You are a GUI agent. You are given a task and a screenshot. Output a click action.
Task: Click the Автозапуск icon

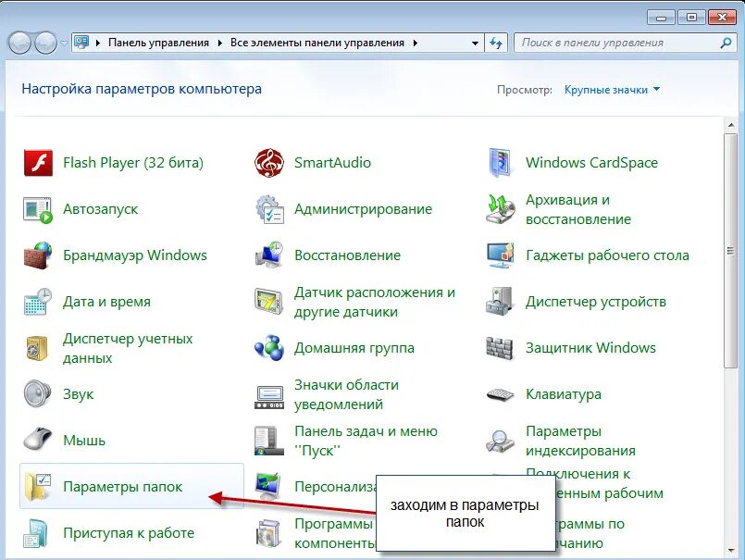point(38,209)
